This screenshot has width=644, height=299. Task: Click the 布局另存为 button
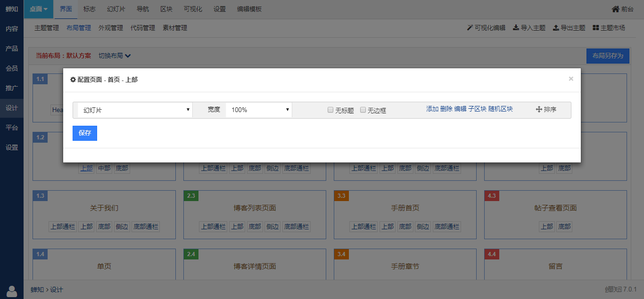point(608,56)
